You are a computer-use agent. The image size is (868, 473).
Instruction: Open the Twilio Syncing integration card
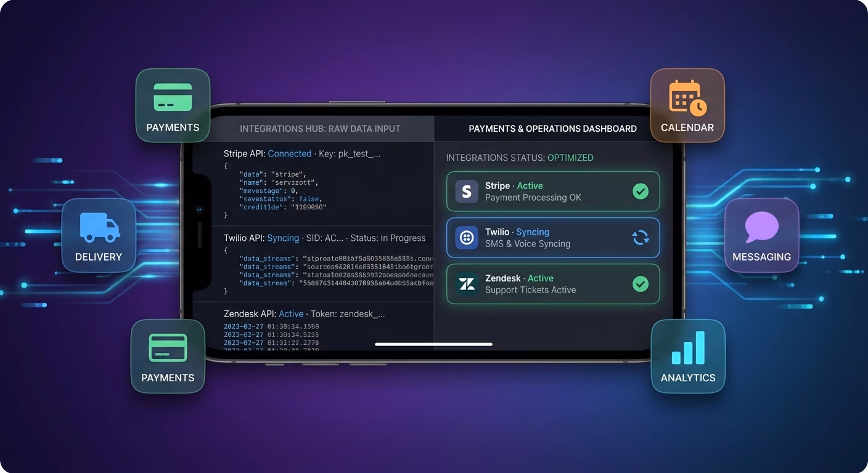pyautogui.click(x=553, y=238)
